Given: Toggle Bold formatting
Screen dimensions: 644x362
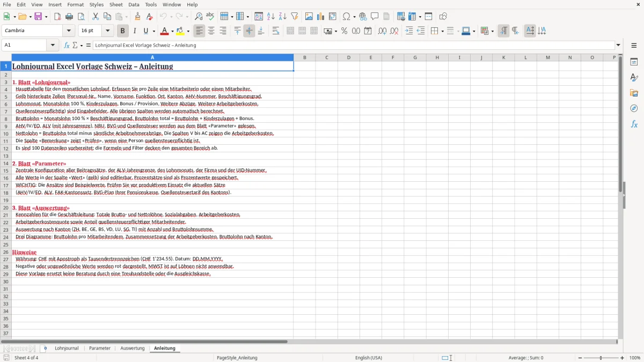Looking at the screenshot, I should pos(122,31).
